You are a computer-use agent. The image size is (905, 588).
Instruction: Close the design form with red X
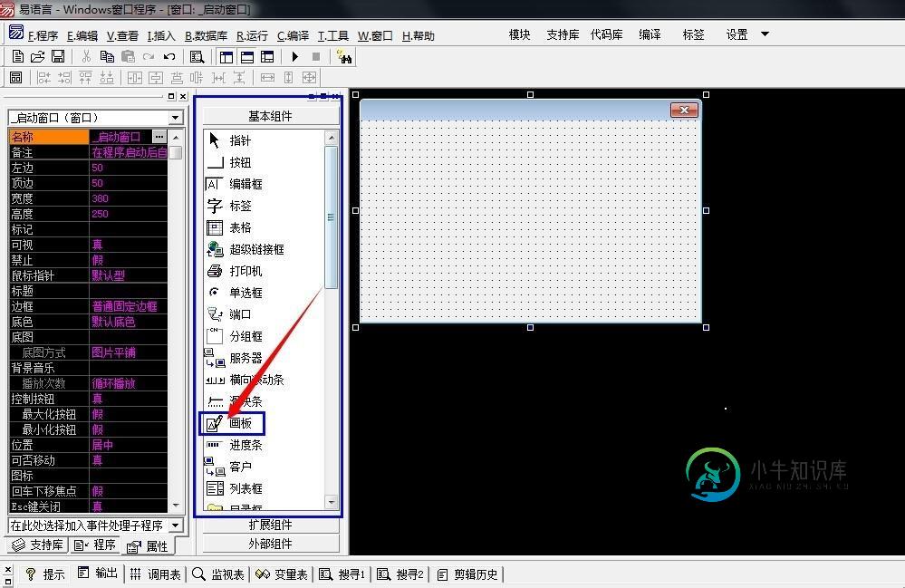pyautogui.click(x=685, y=110)
